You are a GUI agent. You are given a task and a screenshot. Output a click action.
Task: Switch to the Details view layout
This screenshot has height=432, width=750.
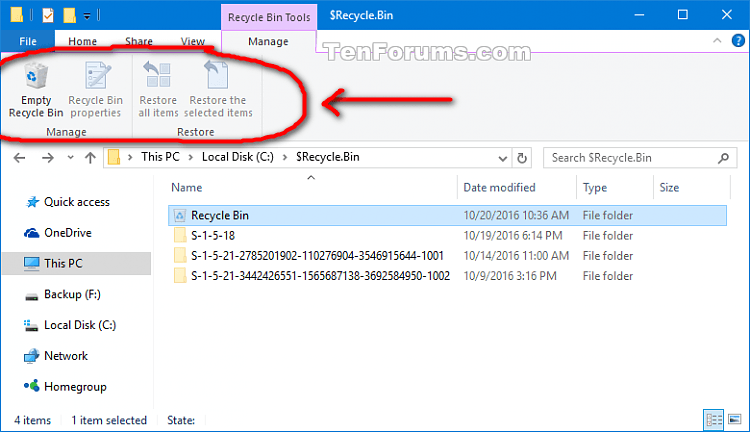(x=714, y=420)
